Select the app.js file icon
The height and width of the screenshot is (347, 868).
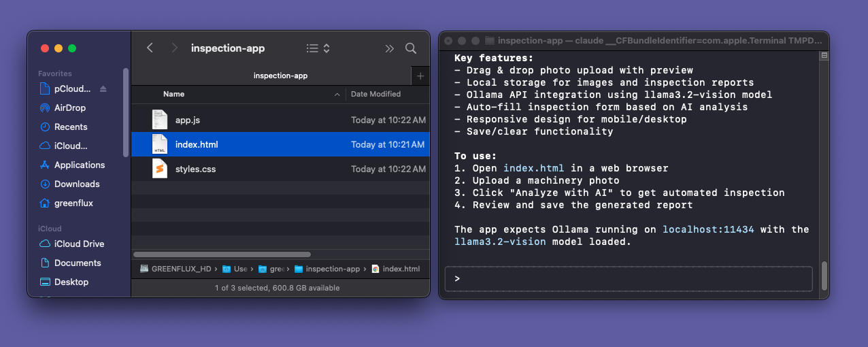160,120
